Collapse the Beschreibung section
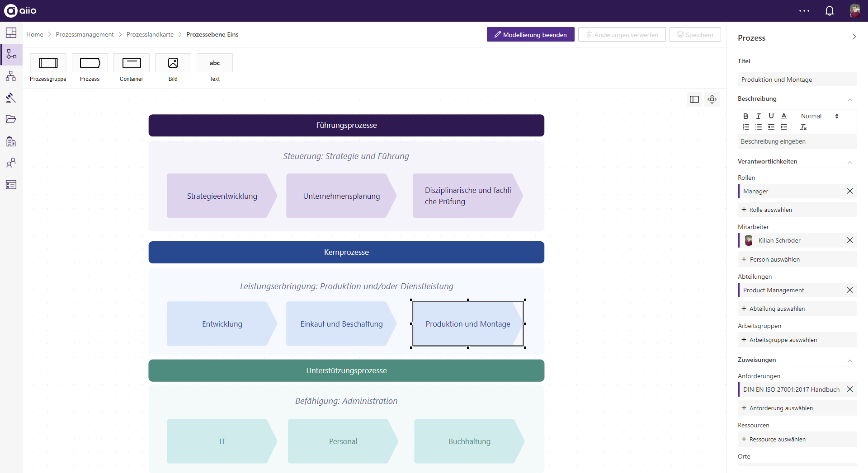 [850, 100]
